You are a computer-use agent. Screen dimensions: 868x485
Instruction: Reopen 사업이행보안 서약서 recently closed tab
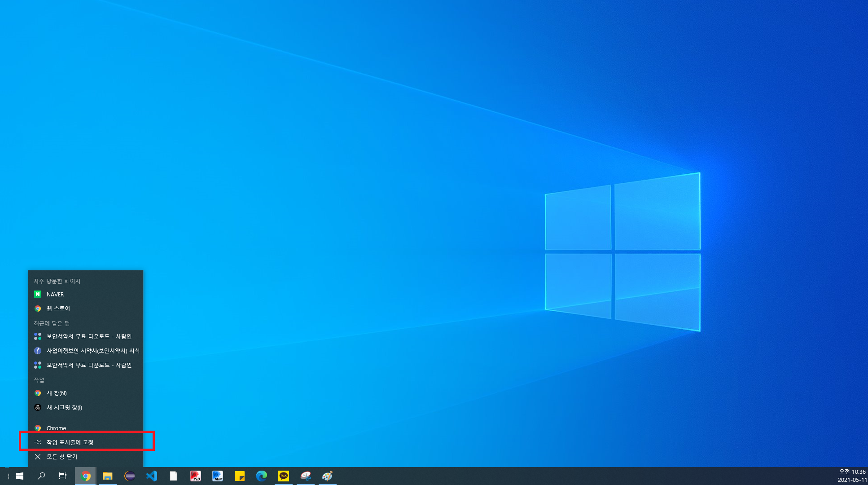click(92, 351)
